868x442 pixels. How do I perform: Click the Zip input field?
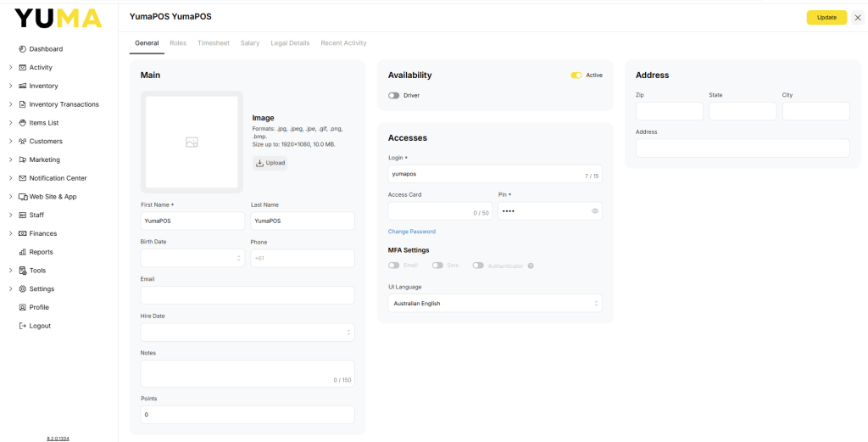point(670,111)
